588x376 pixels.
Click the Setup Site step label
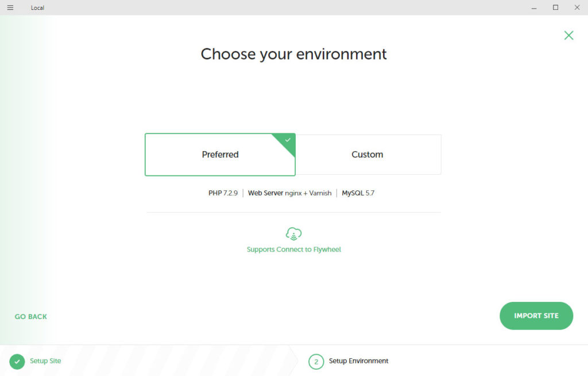click(46, 361)
